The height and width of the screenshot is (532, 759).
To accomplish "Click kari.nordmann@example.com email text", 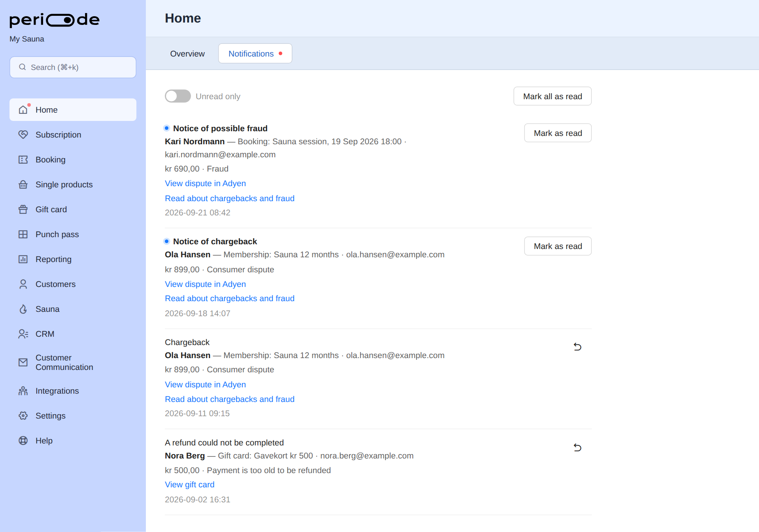I will pyautogui.click(x=220, y=155).
